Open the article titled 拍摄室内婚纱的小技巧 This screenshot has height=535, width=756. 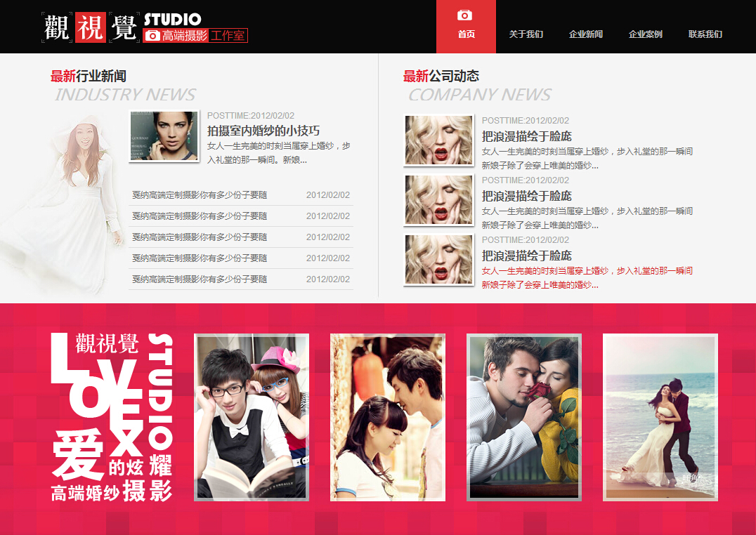tap(263, 131)
